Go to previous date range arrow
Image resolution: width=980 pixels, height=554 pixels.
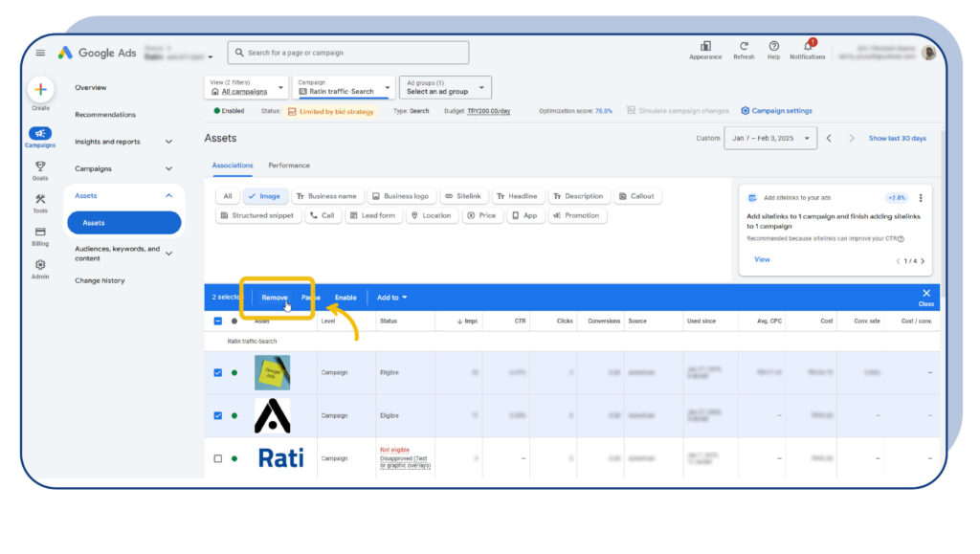(829, 138)
